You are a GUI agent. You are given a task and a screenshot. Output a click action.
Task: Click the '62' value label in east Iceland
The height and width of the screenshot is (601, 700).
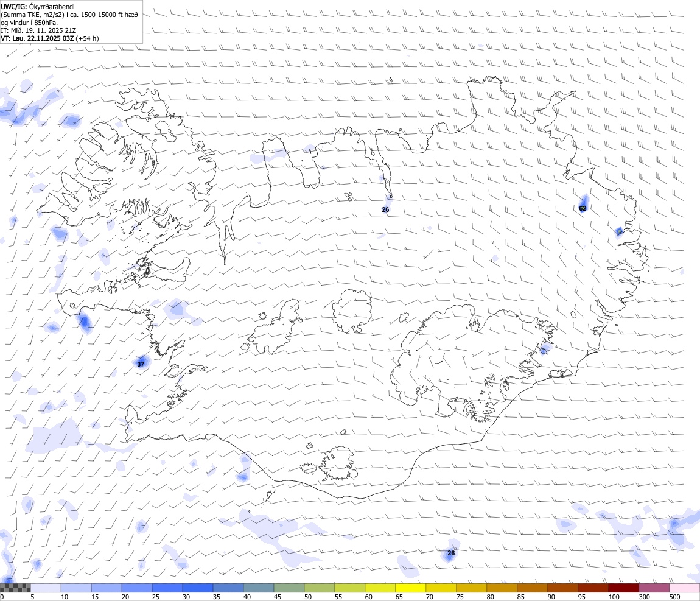583,208
